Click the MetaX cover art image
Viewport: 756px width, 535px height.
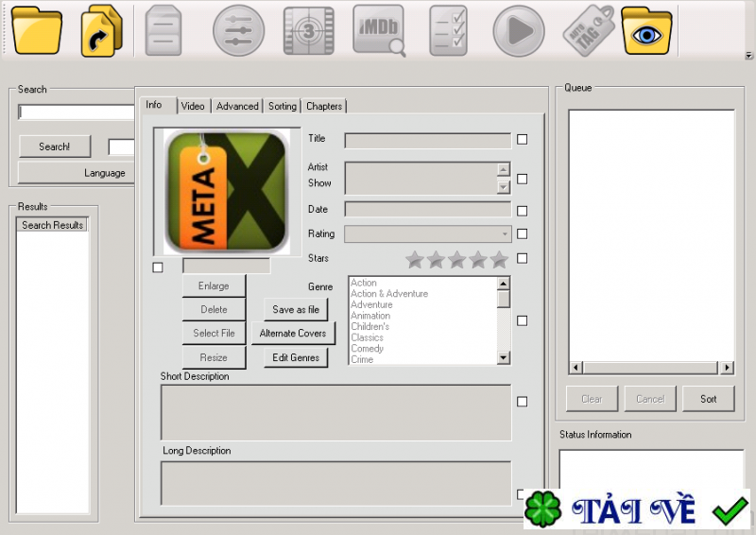pyautogui.click(x=227, y=192)
